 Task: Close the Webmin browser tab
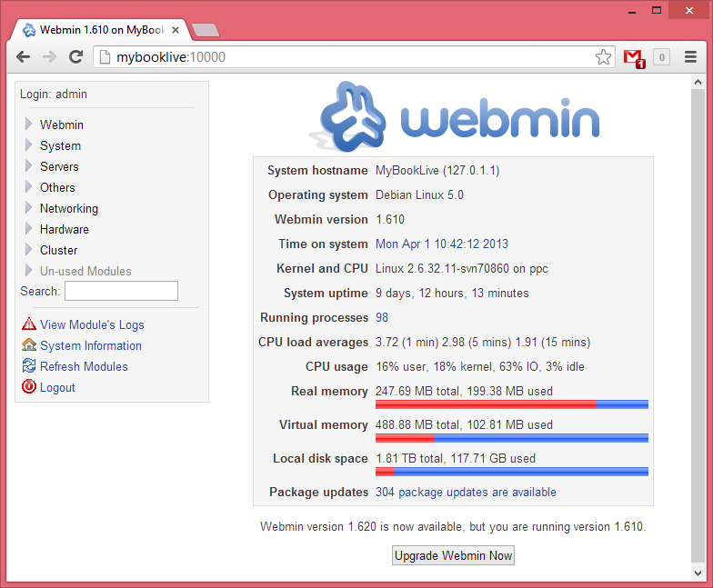[176, 30]
